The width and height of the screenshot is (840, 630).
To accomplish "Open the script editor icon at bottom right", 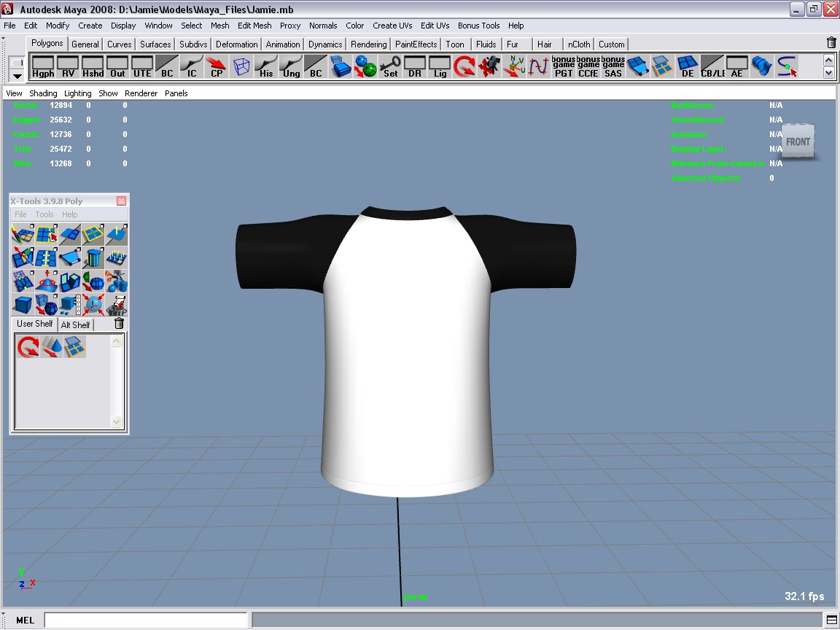I will click(x=831, y=620).
